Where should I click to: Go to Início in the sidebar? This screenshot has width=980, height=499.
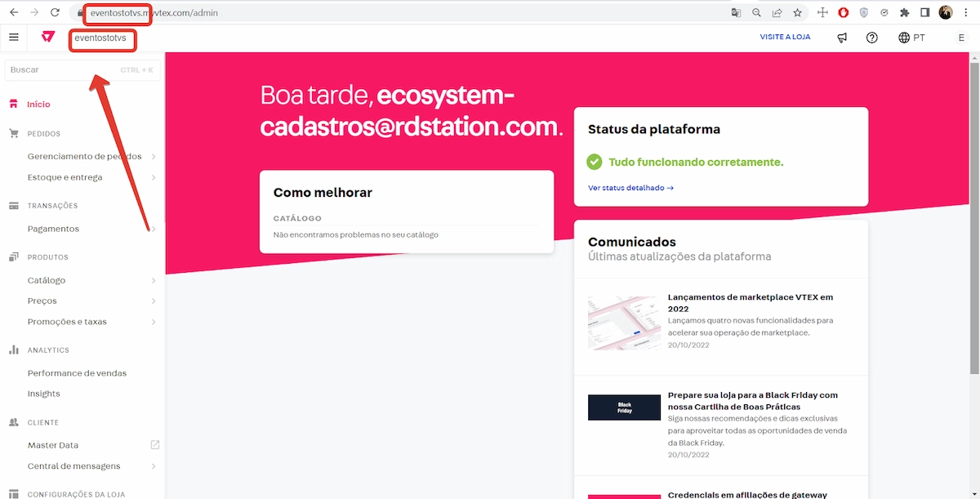(38, 105)
